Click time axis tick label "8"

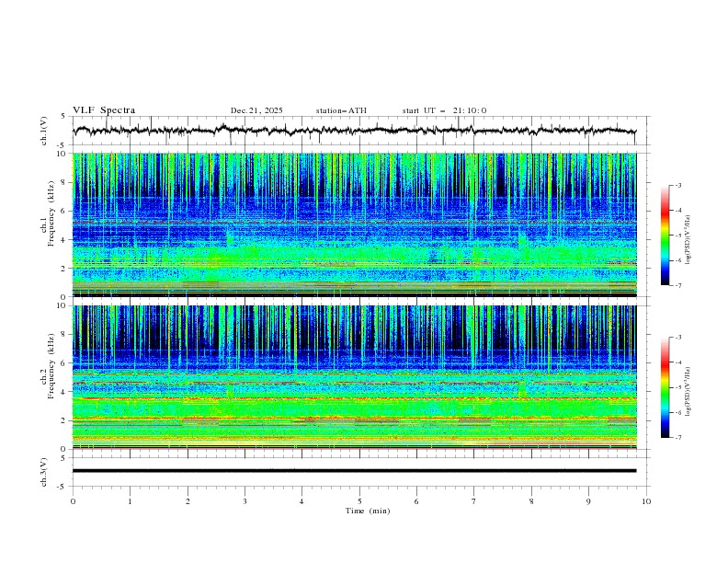point(531,501)
